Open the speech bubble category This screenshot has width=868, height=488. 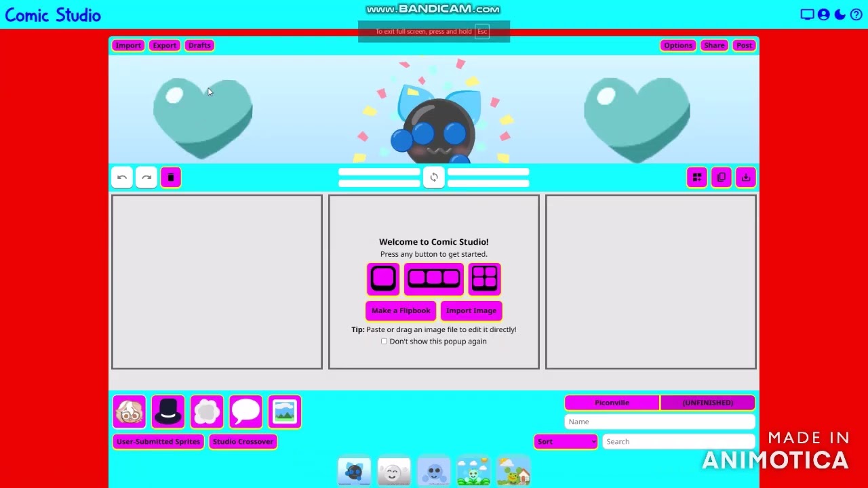pyautogui.click(x=245, y=412)
